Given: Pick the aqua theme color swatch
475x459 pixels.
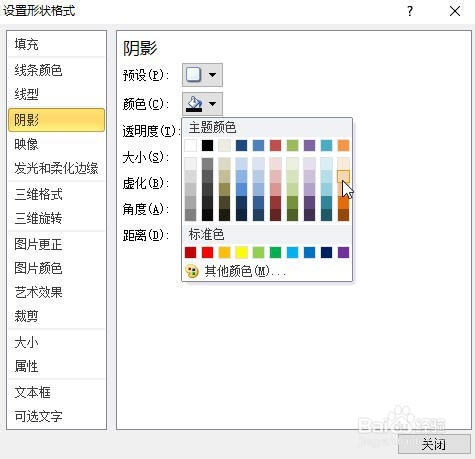Looking at the screenshot, I should tap(326, 146).
